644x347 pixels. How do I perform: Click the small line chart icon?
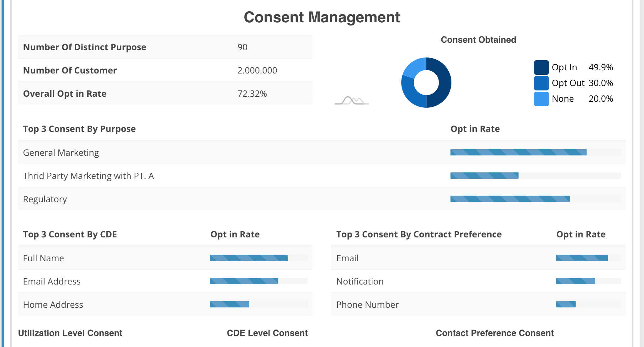[351, 100]
